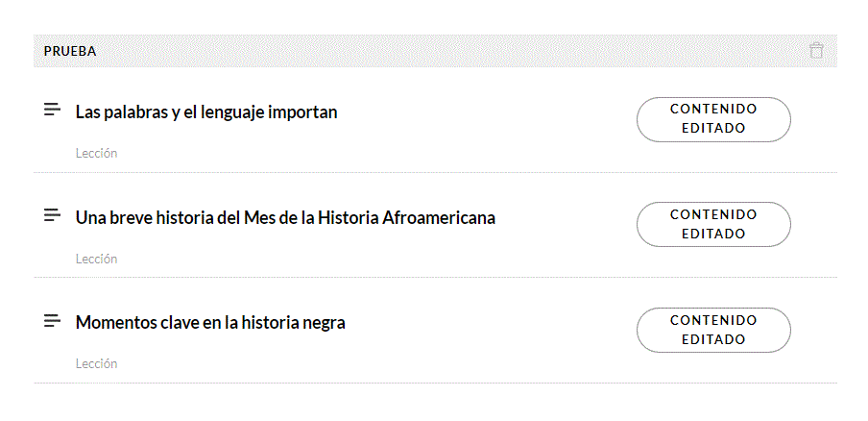Open 'Una breve historia del Mes de la Historia Afroamericana'
Viewport: 868px width, 421px height.
pos(285,218)
